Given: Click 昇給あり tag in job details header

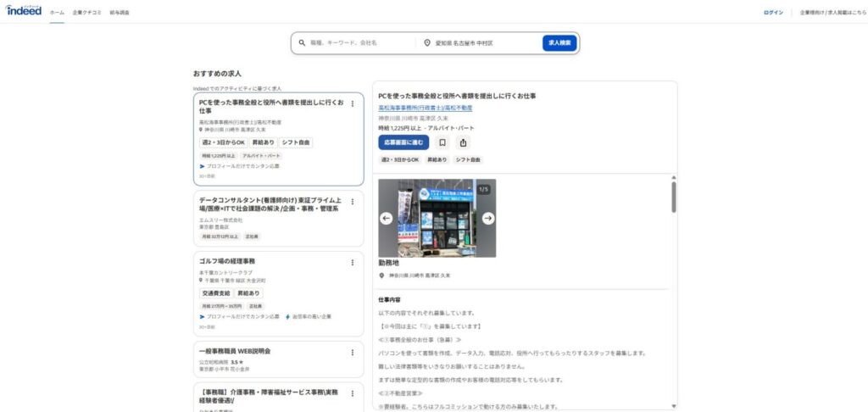Looking at the screenshot, I should pyautogui.click(x=437, y=160).
